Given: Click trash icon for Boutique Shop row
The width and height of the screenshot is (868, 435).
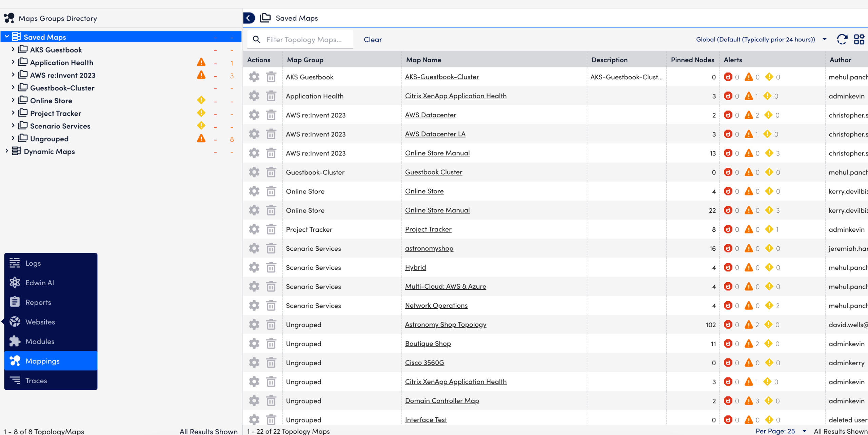Looking at the screenshot, I should pyautogui.click(x=271, y=344).
